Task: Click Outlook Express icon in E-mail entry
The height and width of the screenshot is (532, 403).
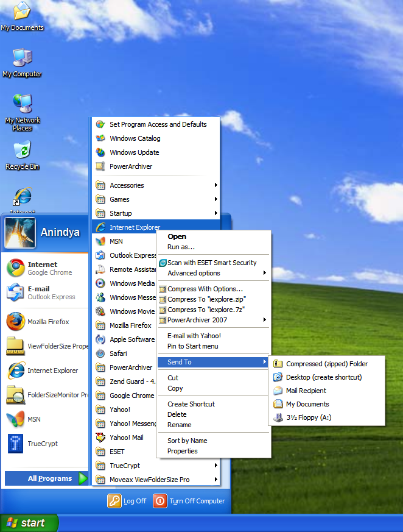Action: click(16, 292)
